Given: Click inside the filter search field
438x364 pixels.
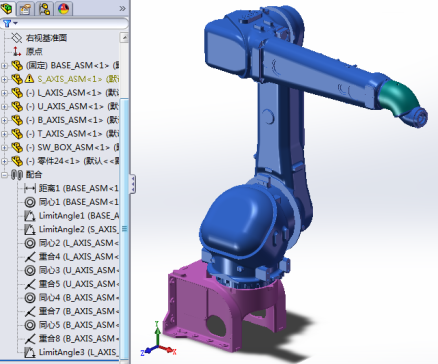Looking at the screenshot, I should click(73, 23).
